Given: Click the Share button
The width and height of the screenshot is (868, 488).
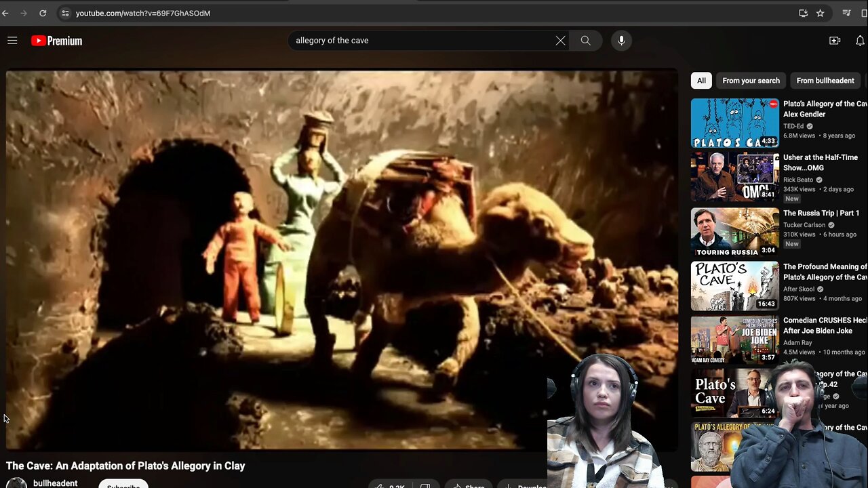Looking at the screenshot, I should point(468,485).
